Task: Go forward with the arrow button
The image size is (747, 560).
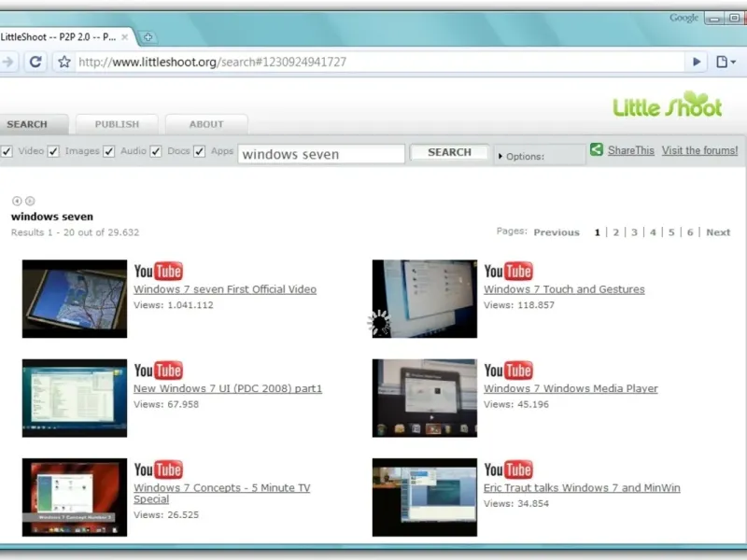Action: [x=7, y=62]
